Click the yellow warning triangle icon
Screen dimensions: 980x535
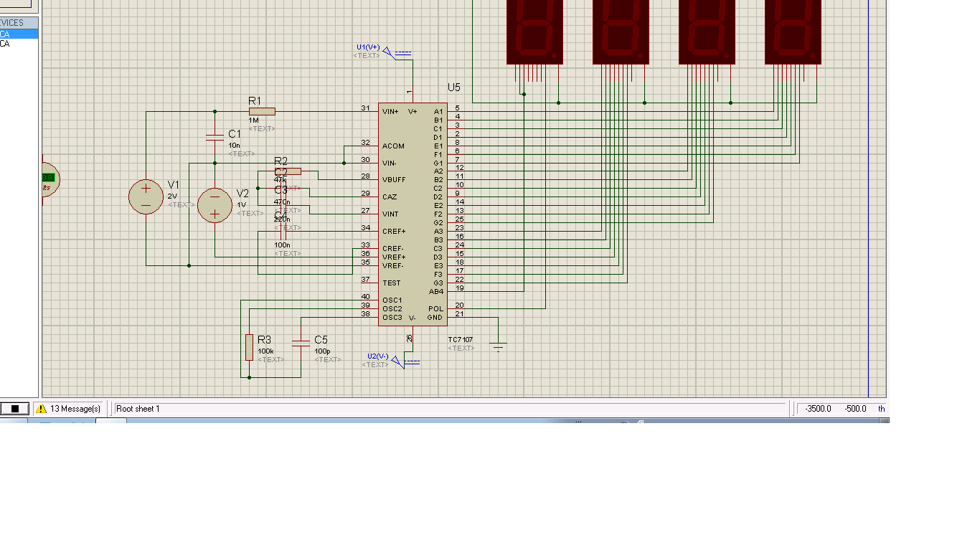42,409
